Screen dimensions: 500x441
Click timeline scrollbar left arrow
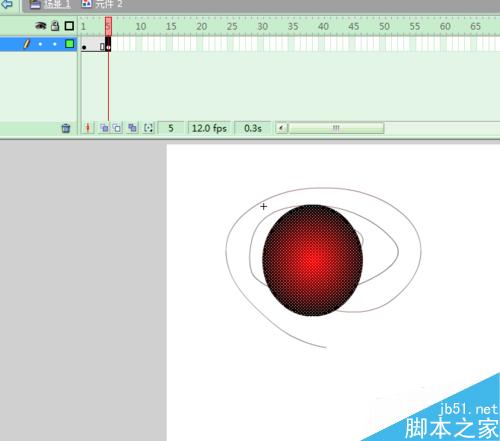coord(282,128)
